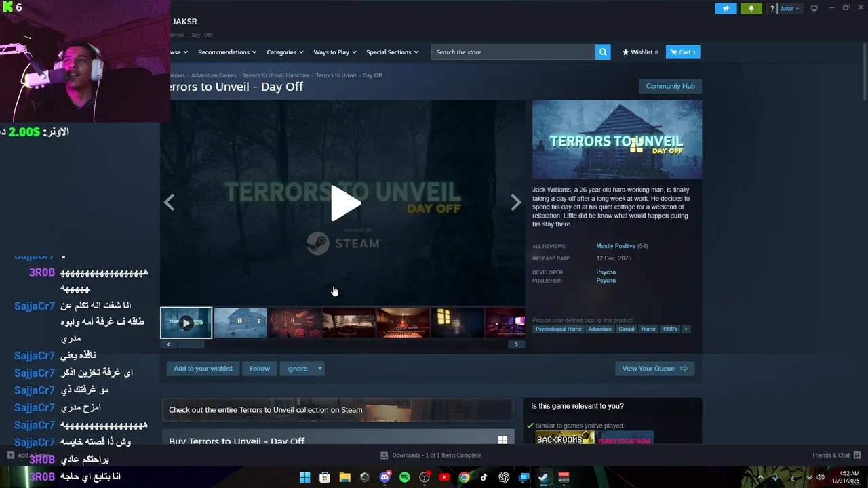
Task: Open ChatGPT taskbar icon
Action: [504, 477]
